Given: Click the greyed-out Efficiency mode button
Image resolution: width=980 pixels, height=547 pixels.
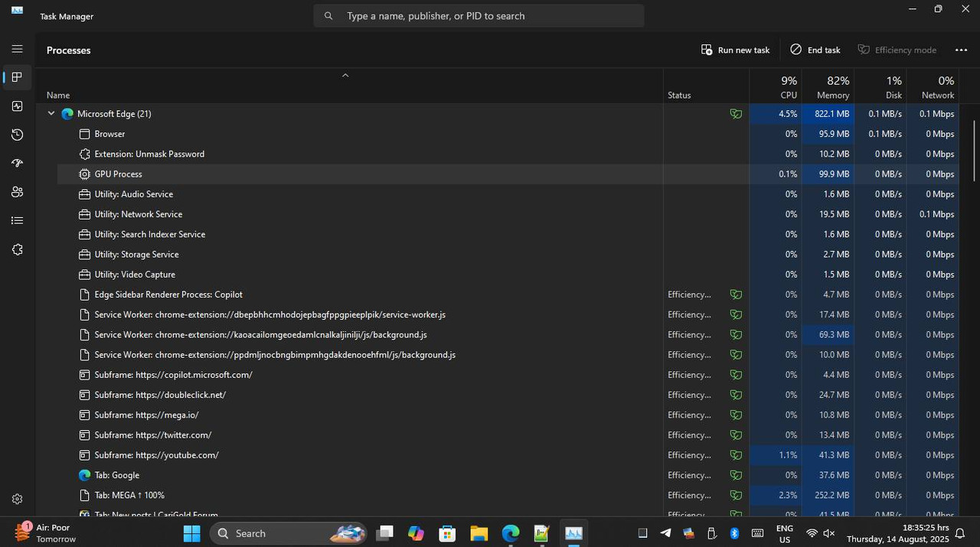Looking at the screenshot, I should click(x=897, y=50).
